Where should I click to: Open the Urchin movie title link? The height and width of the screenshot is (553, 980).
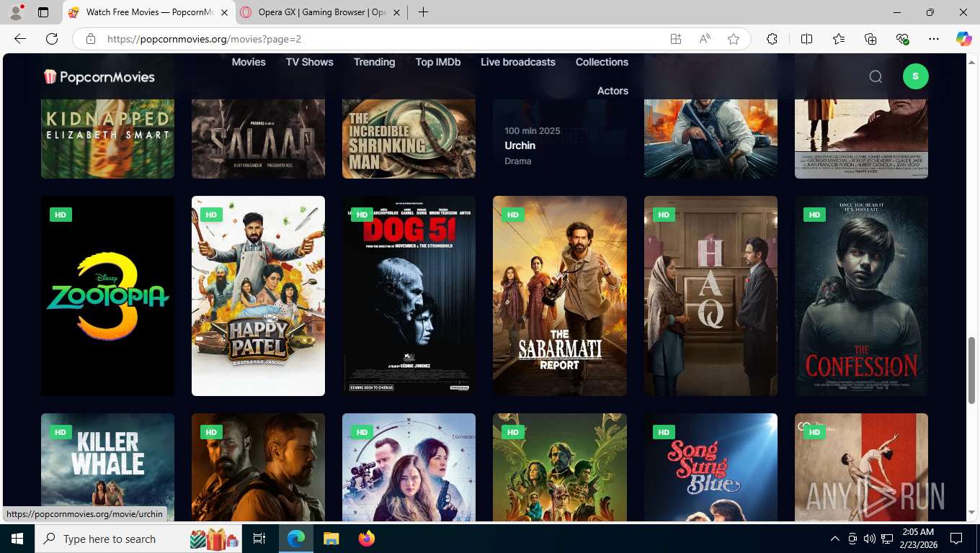coord(520,145)
